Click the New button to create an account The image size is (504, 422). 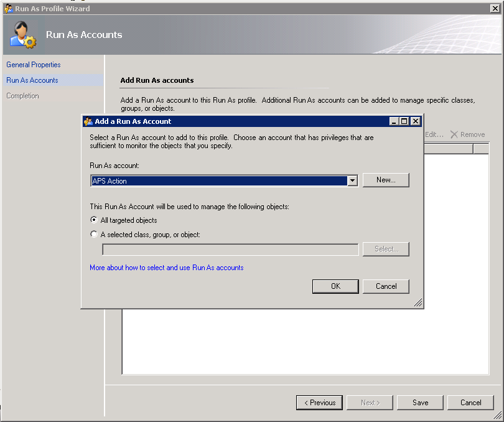(x=386, y=180)
